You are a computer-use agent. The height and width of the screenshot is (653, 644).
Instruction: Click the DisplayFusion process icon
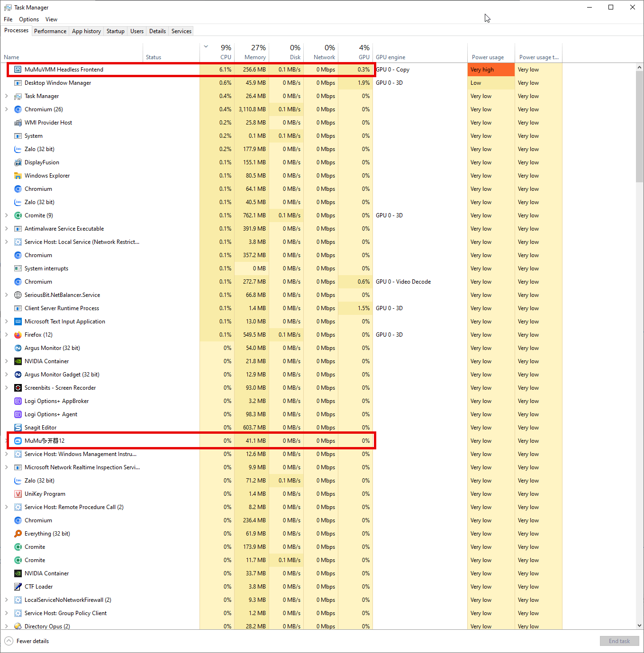(18, 162)
